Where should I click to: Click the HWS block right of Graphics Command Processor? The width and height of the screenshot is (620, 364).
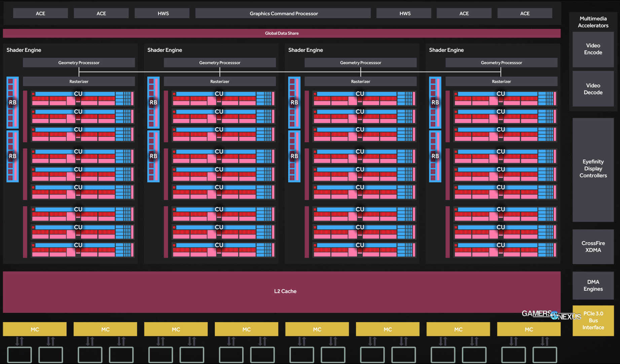click(x=404, y=13)
